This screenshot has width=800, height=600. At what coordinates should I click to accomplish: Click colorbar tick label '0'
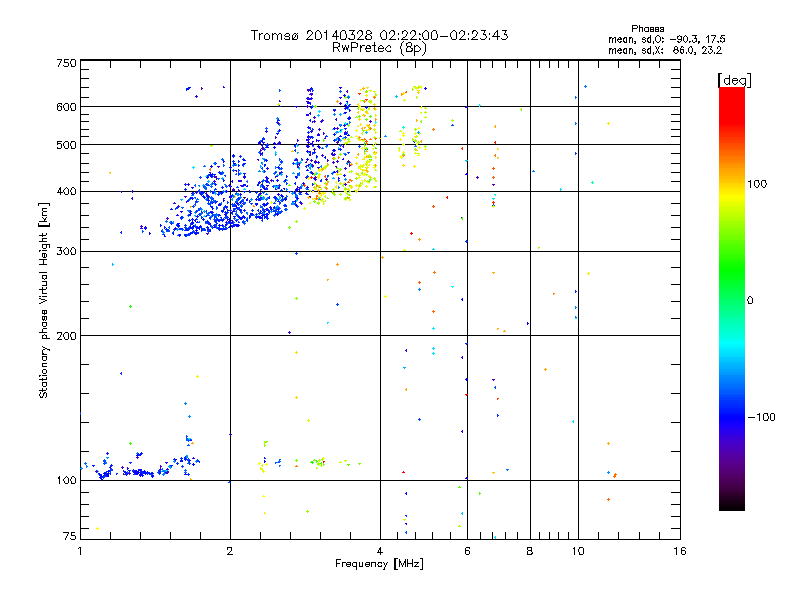click(750, 301)
